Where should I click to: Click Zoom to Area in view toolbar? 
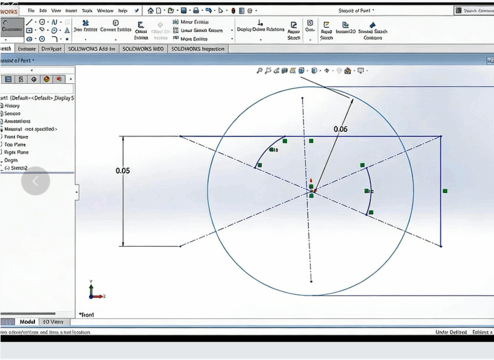point(268,71)
